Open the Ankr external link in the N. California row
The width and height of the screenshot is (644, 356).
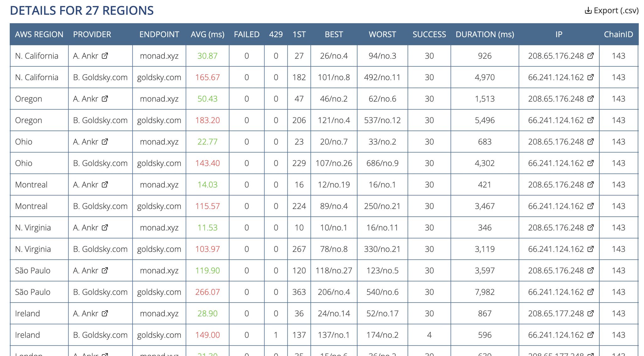point(105,56)
